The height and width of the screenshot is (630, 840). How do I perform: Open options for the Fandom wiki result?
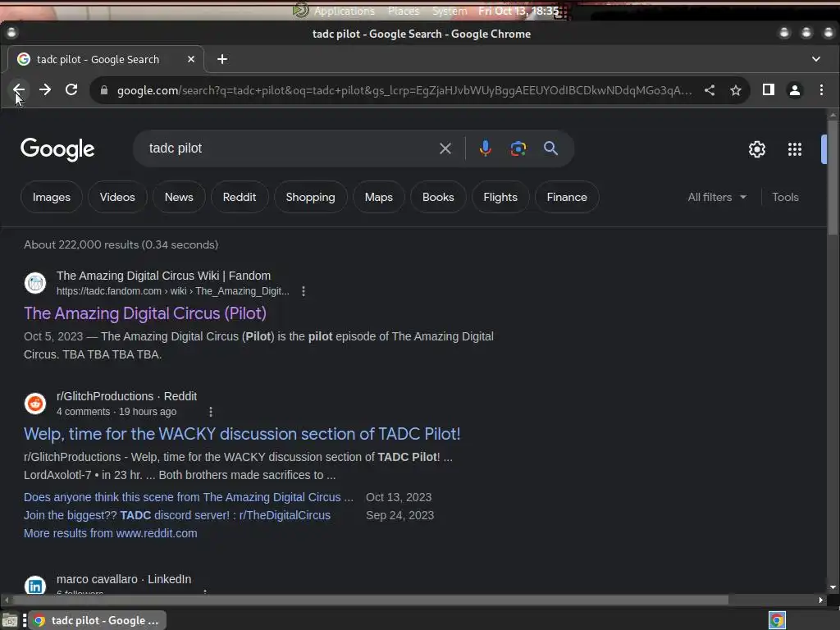click(x=304, y=291)
